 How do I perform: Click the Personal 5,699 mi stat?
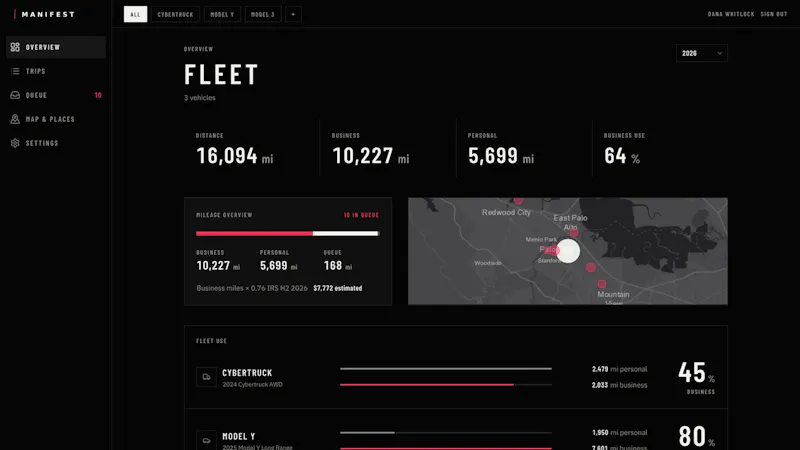501,156
